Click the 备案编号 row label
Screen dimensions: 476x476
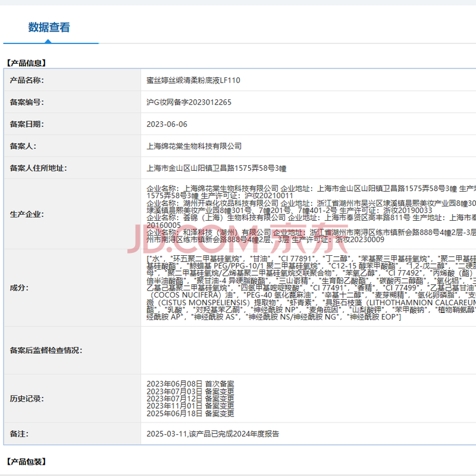[27, 102]
